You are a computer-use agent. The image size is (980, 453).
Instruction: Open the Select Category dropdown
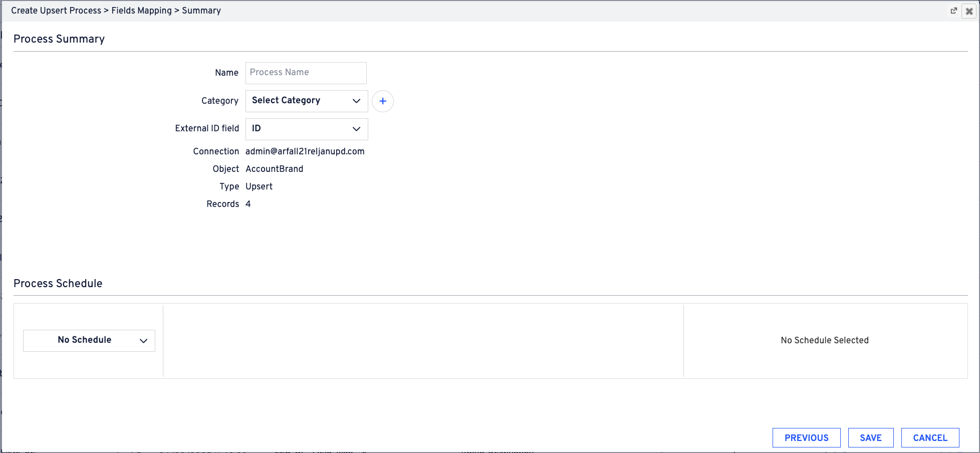tap(306, 101)
